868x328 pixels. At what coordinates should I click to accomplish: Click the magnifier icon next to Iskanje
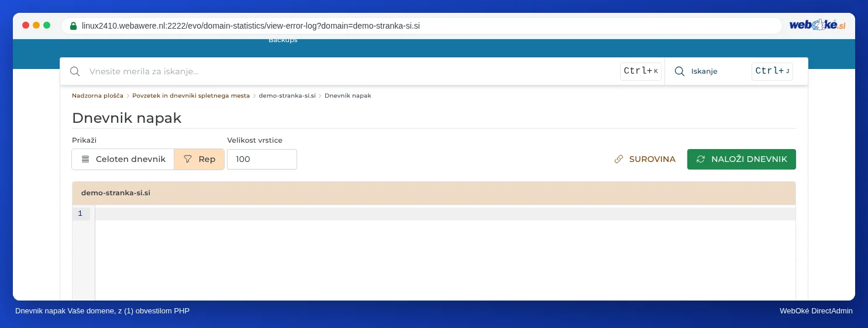tap(680, 71)
